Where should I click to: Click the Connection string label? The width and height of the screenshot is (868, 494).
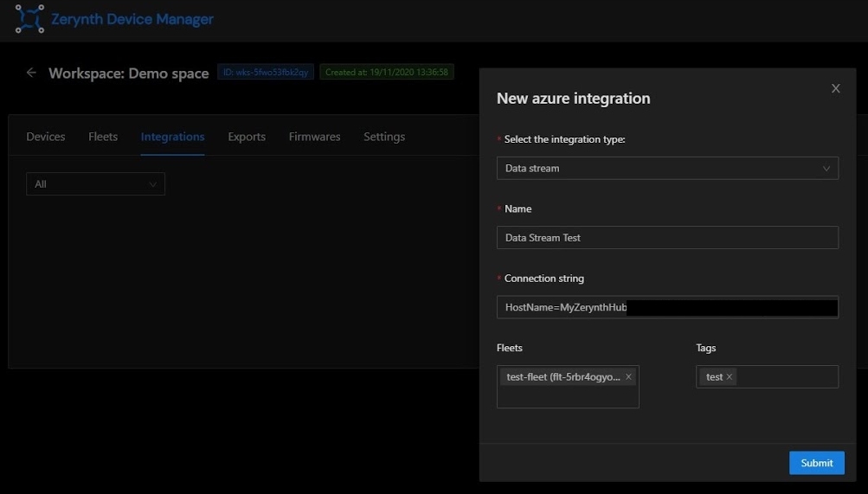[x=544, y=279]
